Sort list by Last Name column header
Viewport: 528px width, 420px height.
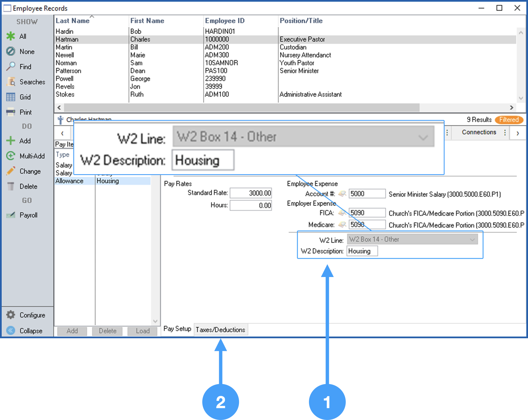click(x=72, y=21)
